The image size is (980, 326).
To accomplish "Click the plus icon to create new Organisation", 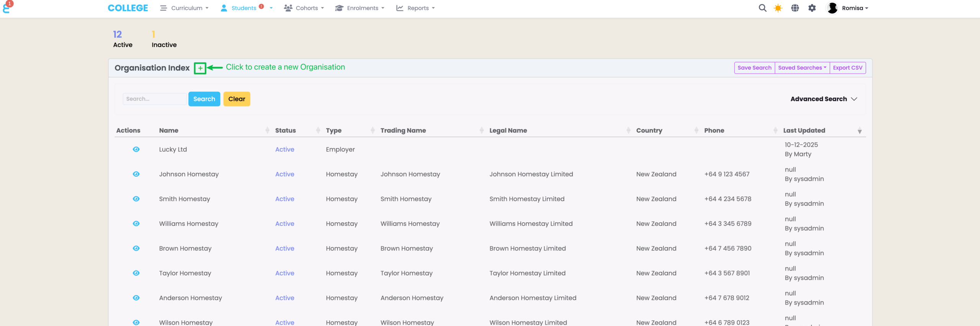I will tap(200, 68).
